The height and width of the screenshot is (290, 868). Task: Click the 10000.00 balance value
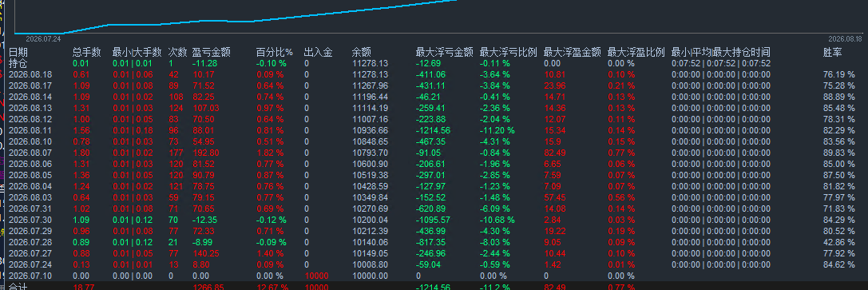pos(371,276)
